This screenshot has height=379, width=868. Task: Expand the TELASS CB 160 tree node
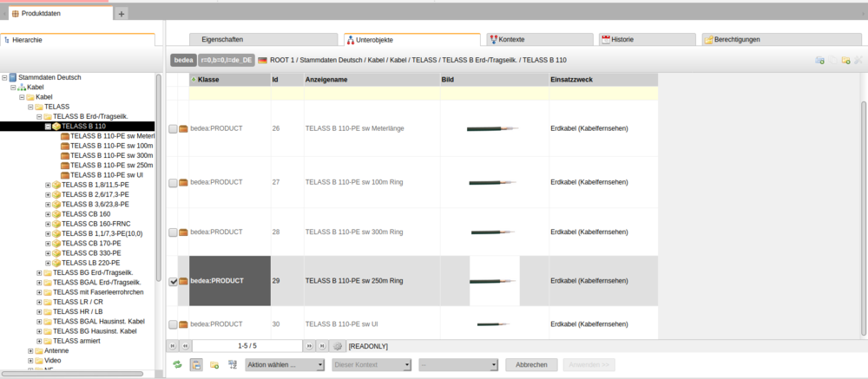[48, 213]
